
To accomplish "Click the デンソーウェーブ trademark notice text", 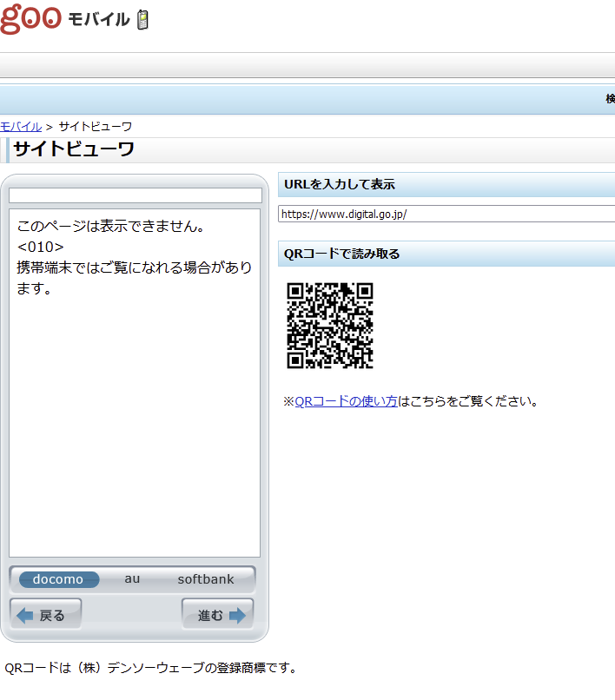I will (x=151, y=668).
